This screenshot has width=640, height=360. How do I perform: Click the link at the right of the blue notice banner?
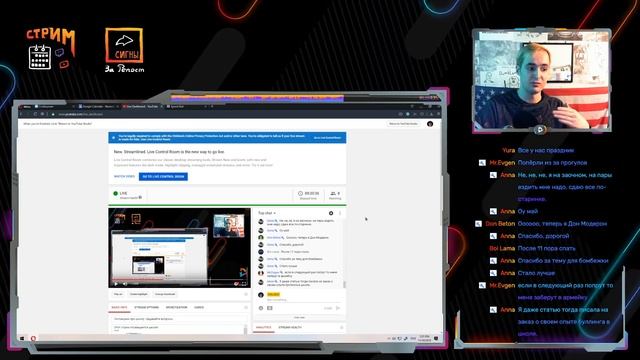(x=327, y=138)
